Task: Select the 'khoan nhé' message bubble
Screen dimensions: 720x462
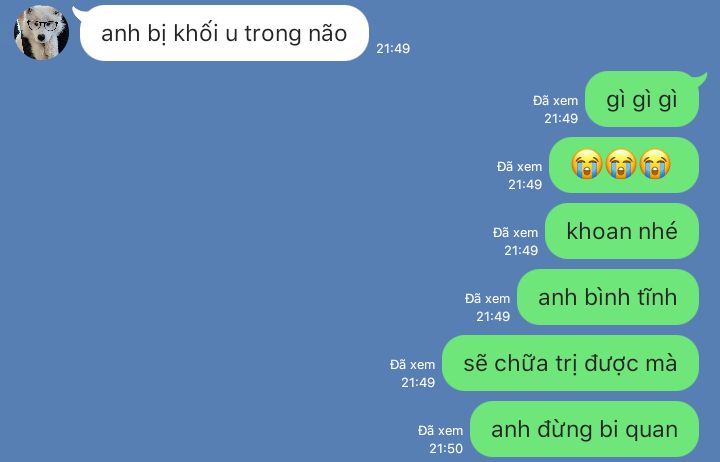Action: (622, 231)
